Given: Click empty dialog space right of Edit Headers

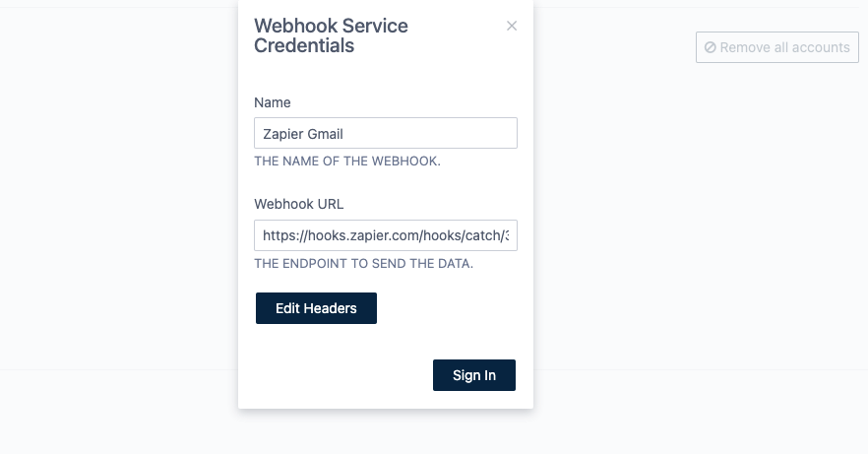Looking at the screenshot, I should (448, 308).
